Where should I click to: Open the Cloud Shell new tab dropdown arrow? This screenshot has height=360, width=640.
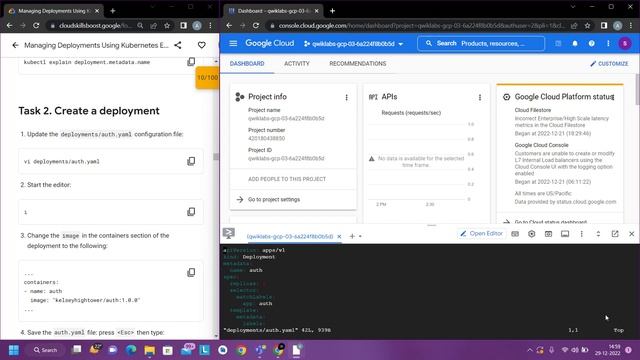(x=360, y=236)
